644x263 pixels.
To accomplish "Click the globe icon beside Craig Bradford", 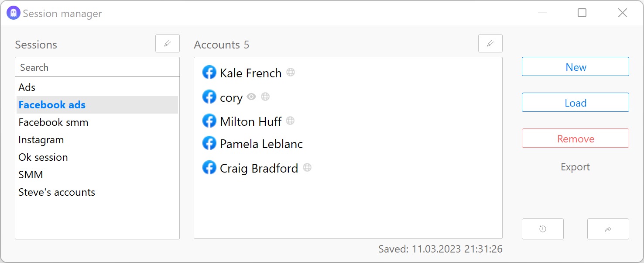I will pos(307,167).
